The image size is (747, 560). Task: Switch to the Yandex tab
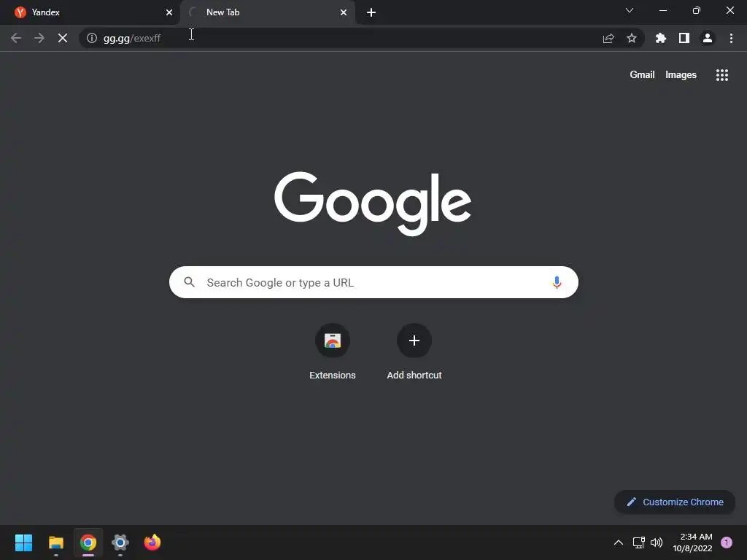click(x=90, y=12)
